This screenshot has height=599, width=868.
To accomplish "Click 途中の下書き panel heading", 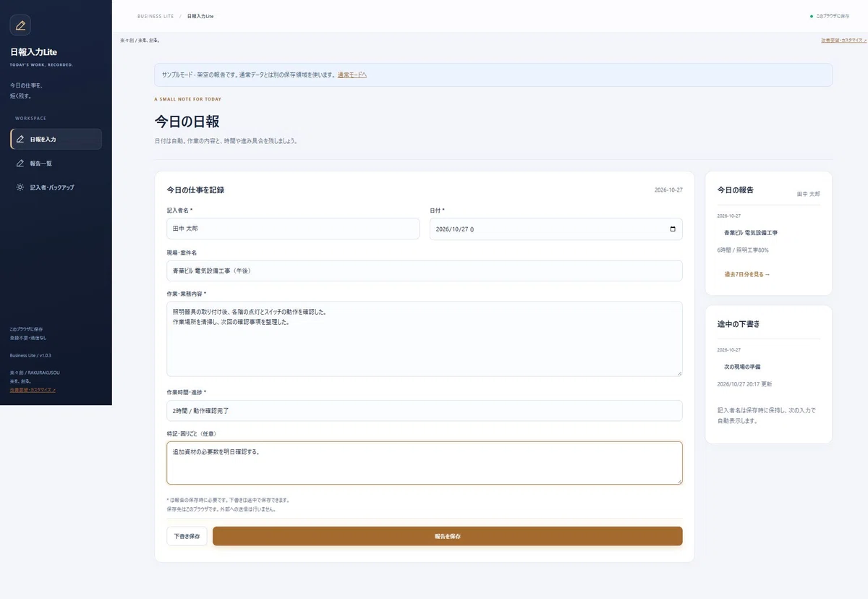I will [x=739, y=324].
